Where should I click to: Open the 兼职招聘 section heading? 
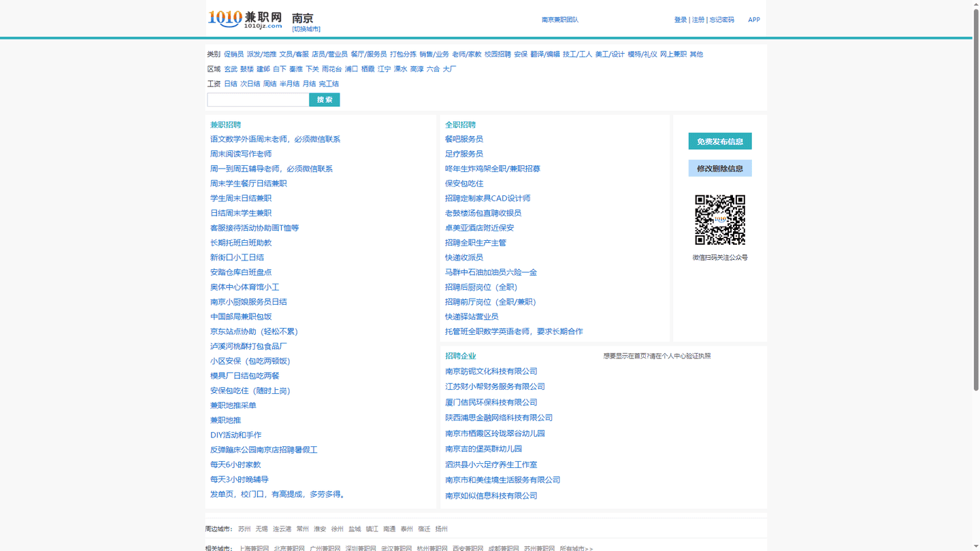[x=225, y=125]
